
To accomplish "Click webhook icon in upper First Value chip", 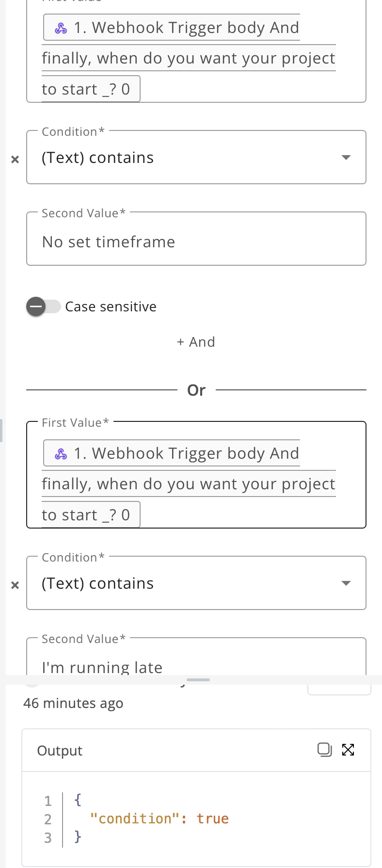I will (x=61, y=28).
